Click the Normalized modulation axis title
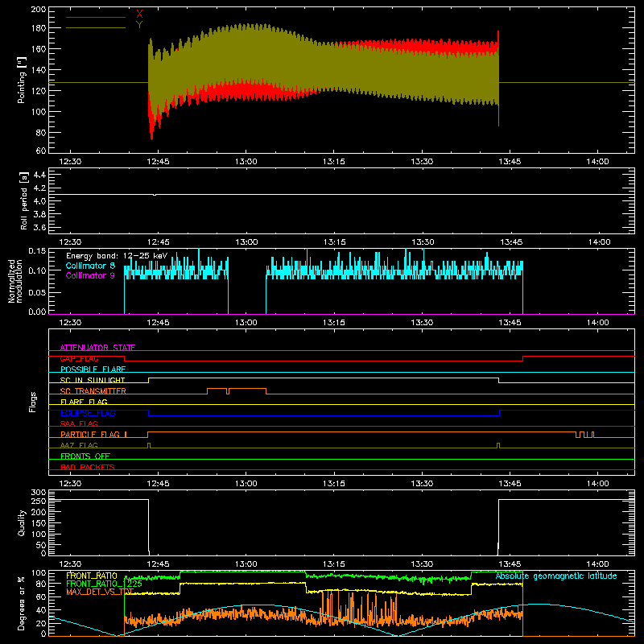 15,281
